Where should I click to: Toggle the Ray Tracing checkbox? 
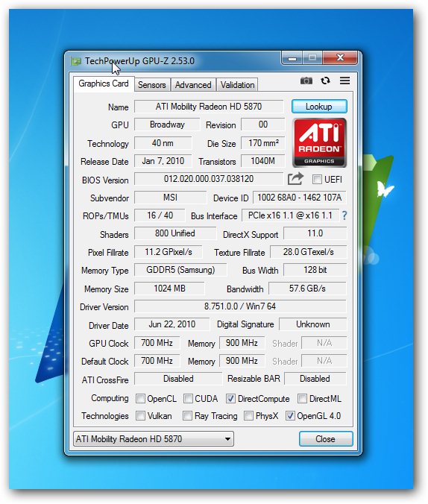coord(187,415)
